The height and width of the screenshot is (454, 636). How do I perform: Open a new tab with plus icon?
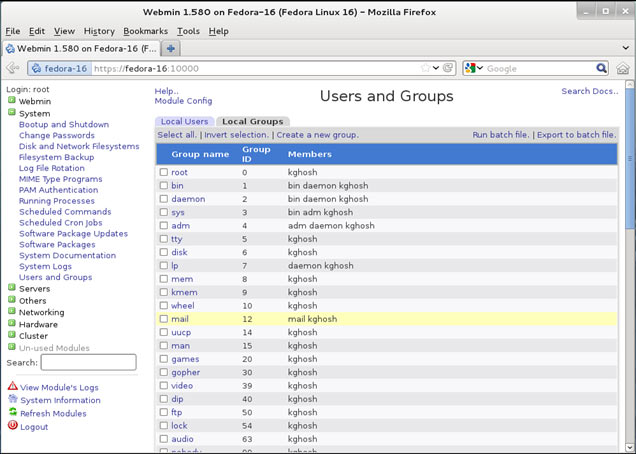(x=171, y=49)
